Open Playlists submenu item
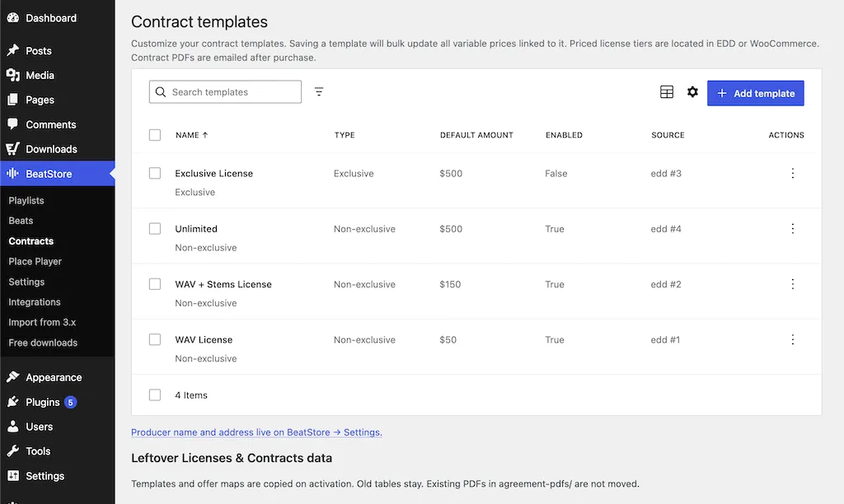 [x=26, y=200]
